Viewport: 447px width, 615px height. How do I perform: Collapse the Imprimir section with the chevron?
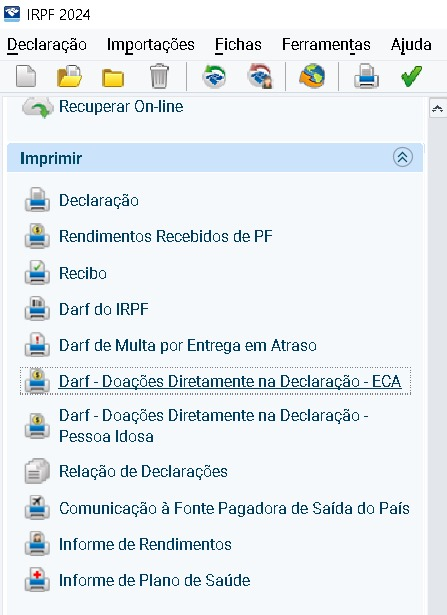(403, 158)
